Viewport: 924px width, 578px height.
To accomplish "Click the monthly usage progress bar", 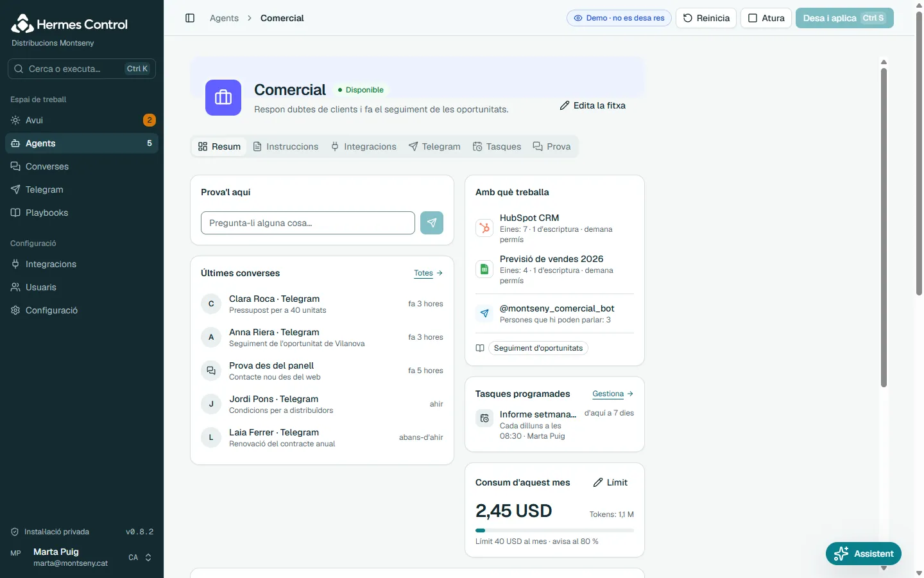I will (x=554, y=530).
